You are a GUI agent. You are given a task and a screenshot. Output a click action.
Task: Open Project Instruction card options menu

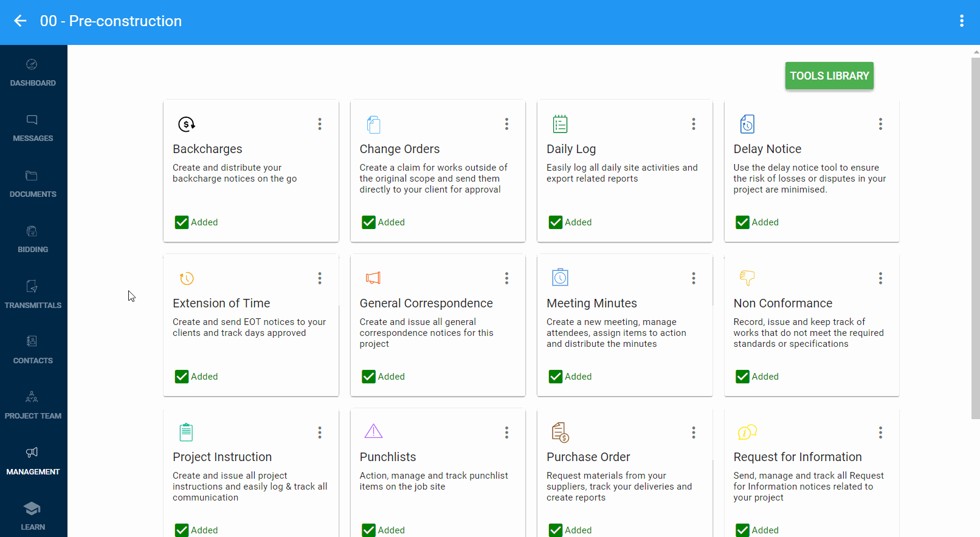320,433
